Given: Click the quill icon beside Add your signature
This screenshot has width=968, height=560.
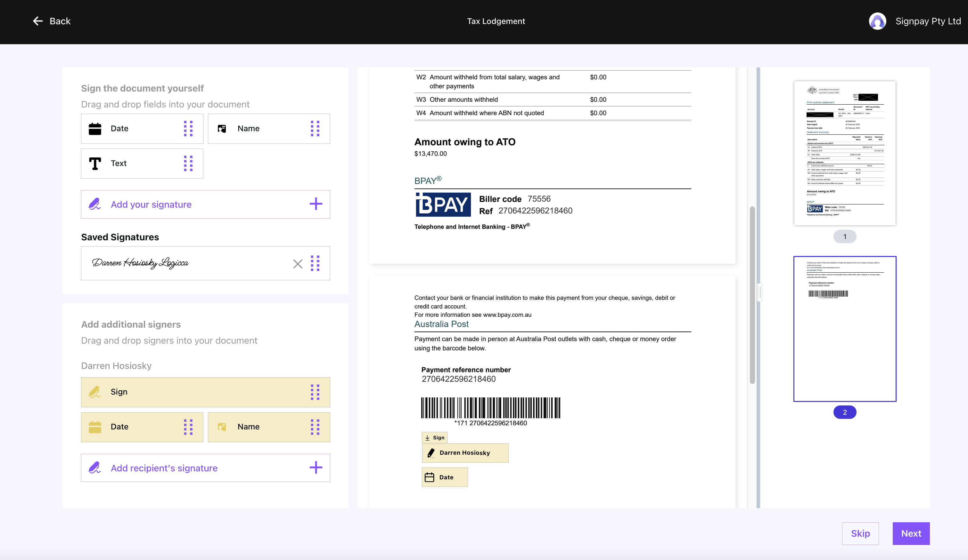Looking at the screenshot, I should (94, 204).
